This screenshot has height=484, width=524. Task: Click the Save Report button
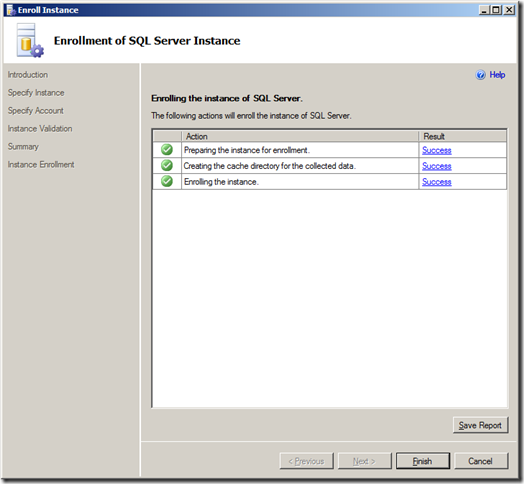point(480,425)
